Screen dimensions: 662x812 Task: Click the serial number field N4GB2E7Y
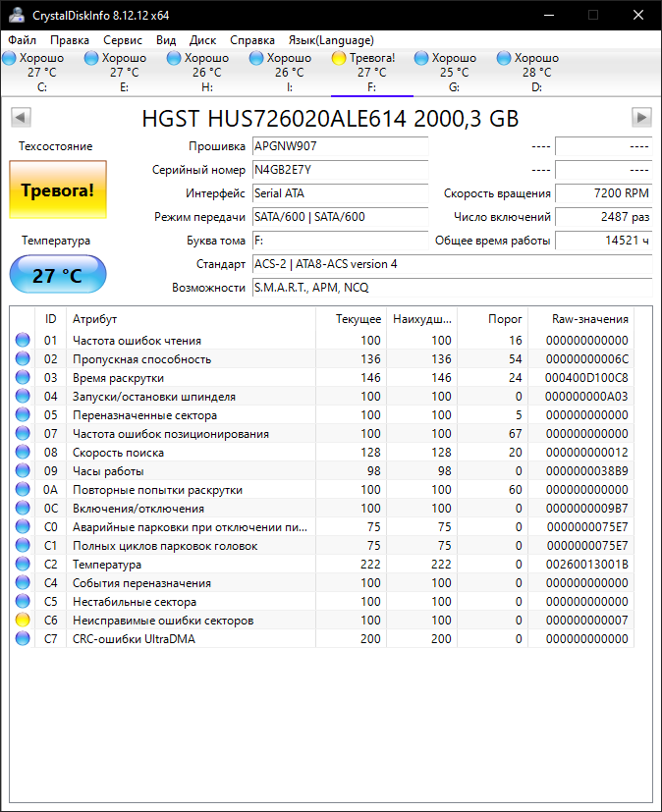(x=340, y=170)
